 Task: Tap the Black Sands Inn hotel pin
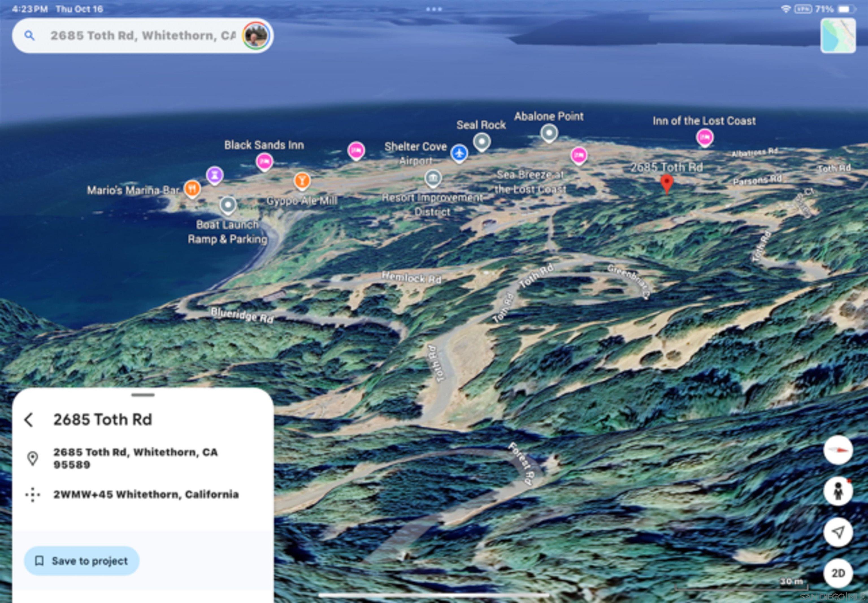coord(264,162)
